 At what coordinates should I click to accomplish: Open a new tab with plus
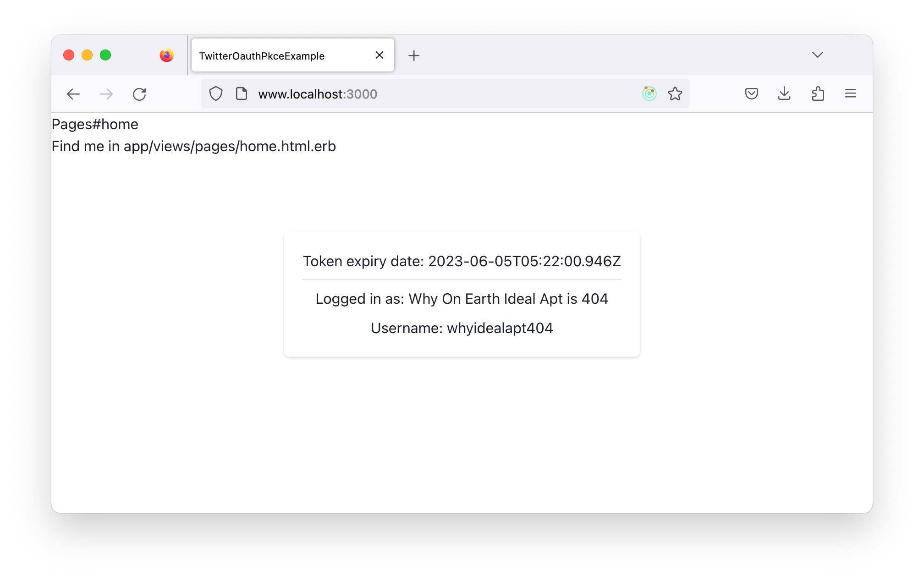(414, 55)
